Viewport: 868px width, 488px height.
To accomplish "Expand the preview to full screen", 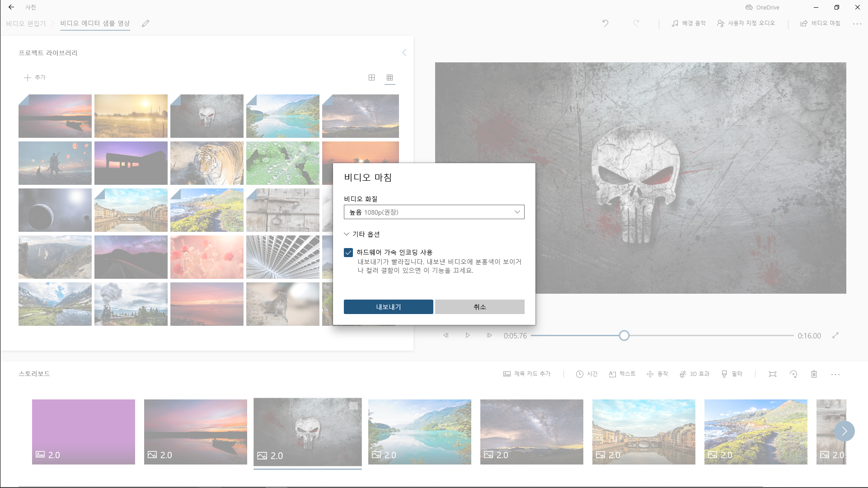I will 835,335.
